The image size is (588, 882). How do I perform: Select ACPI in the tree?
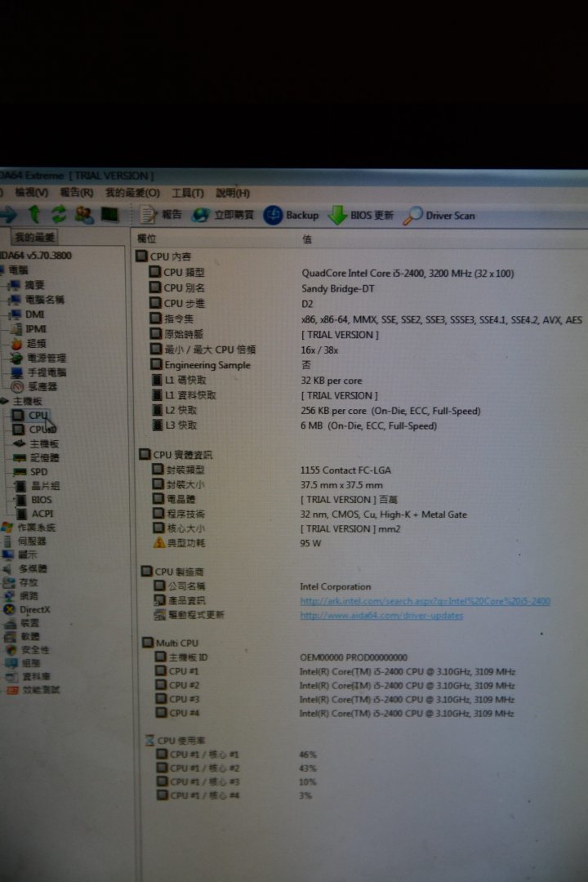[35, 514]
